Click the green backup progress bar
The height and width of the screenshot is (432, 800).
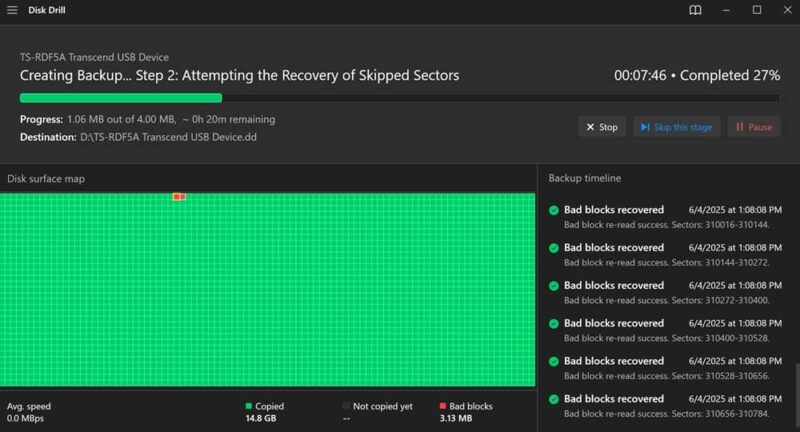pos(120,98)
